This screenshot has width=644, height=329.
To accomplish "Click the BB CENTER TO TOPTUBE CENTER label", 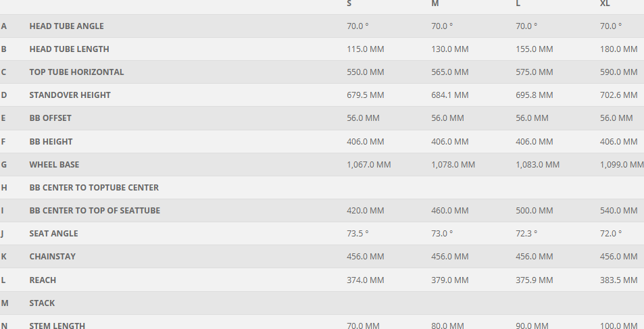I will 94,188.
